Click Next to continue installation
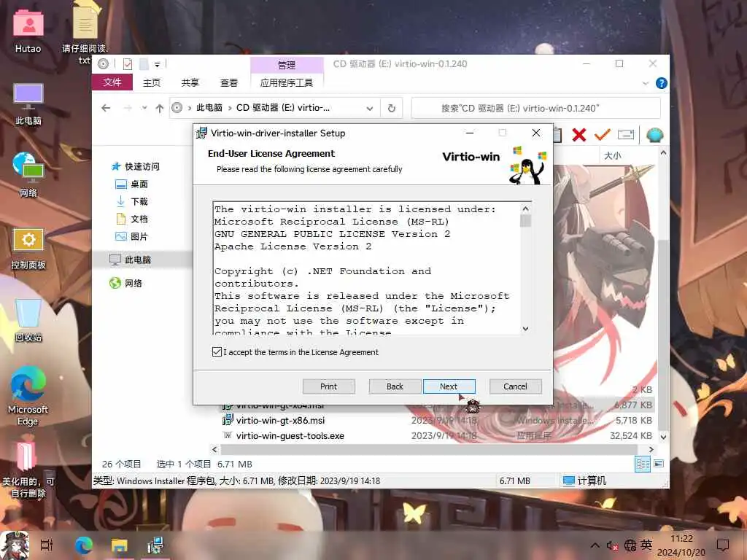The height and width of the screenshot is (560, 747). (449, 386)
